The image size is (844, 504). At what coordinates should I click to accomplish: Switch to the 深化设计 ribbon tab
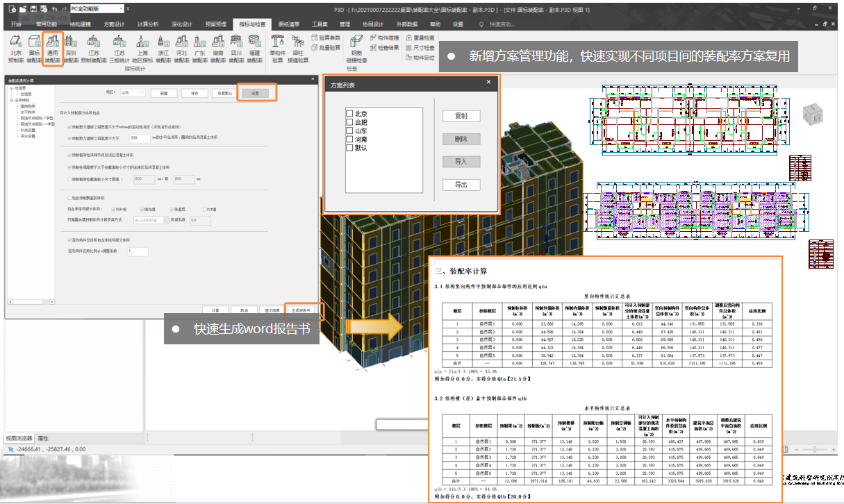pyautogui.click(x=182, y=24)
